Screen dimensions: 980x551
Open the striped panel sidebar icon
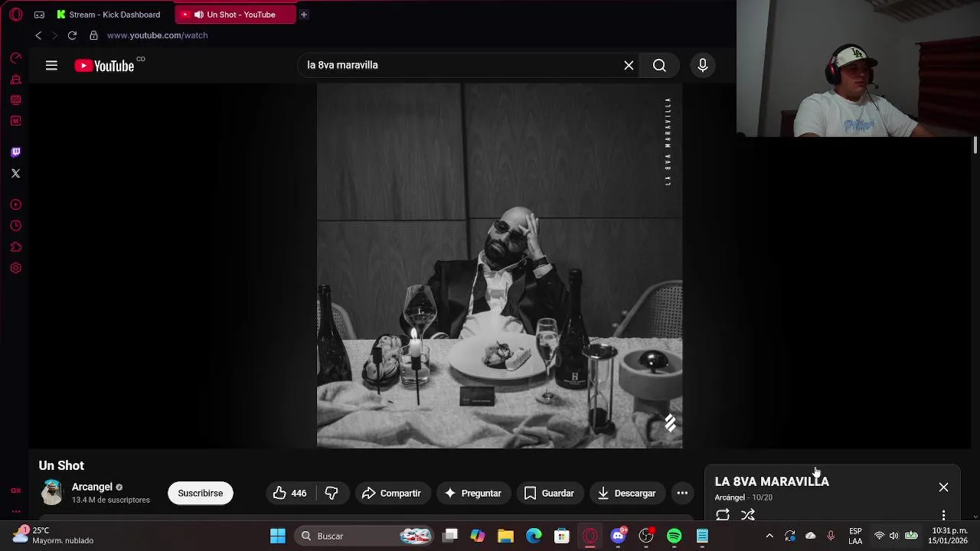tap(15, 100)
